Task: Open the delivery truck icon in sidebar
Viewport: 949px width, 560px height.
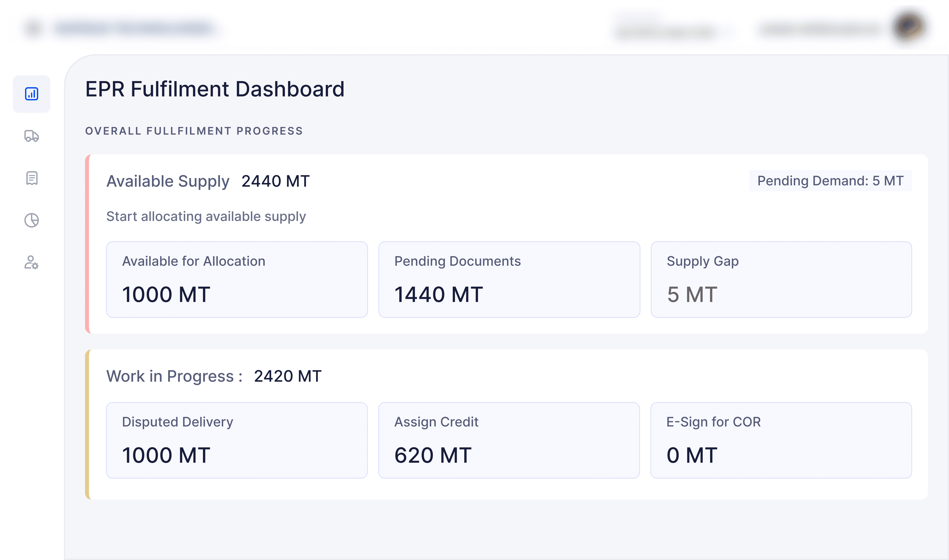Action: click(x=32, y=136)
